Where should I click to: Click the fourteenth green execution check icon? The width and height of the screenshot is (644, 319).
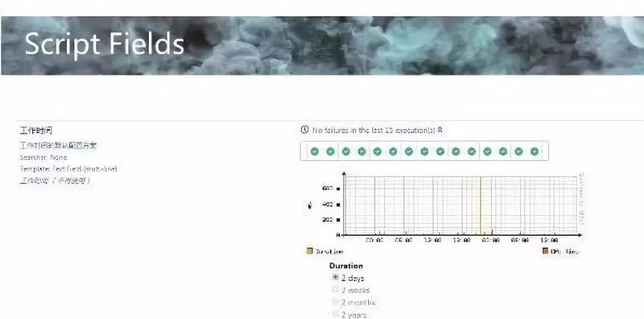[x=518, y=151]
